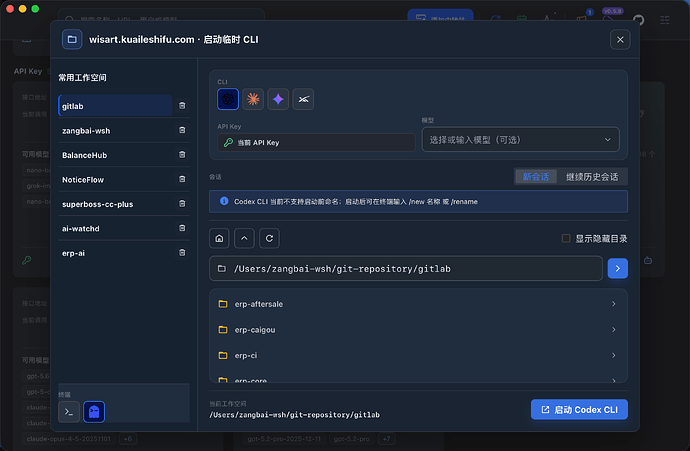This screenshot has width=690, height=451.
Task: Choose the Ghostty terminal ghost icon
Action: pyautogui.click(x=94, y=412)
